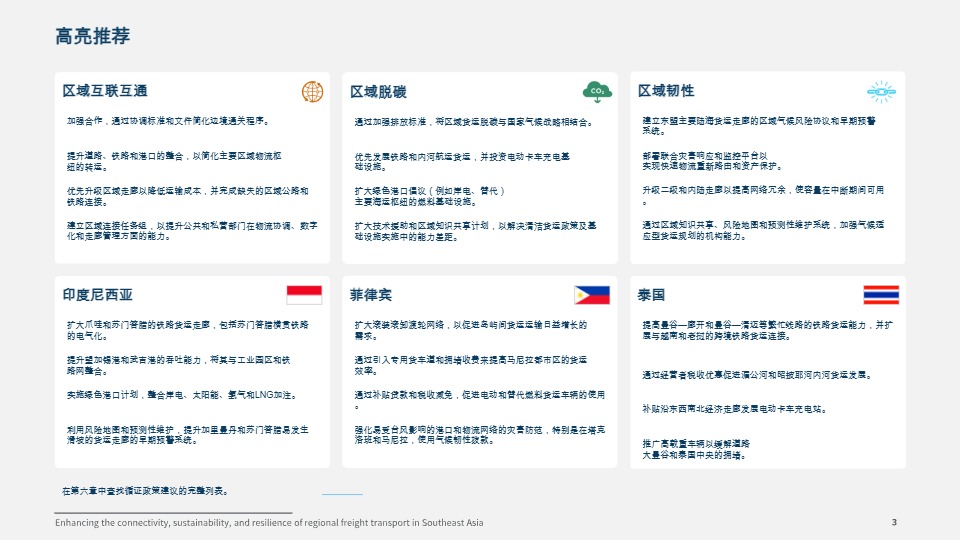Viewport: 960px width, 540px height.
Task: Select paragraph starting 利用风险地图和预测性维护
Action: (x=187, y=435)
